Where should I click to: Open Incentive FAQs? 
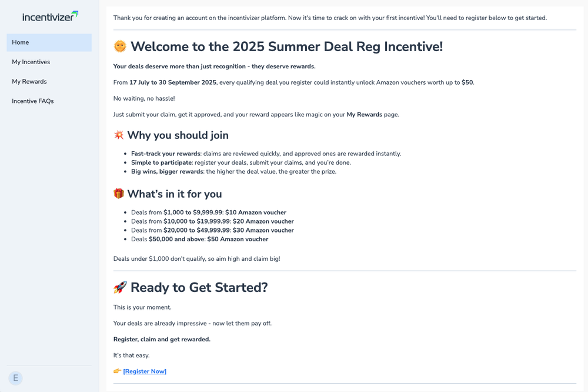(x=33, y=101)
